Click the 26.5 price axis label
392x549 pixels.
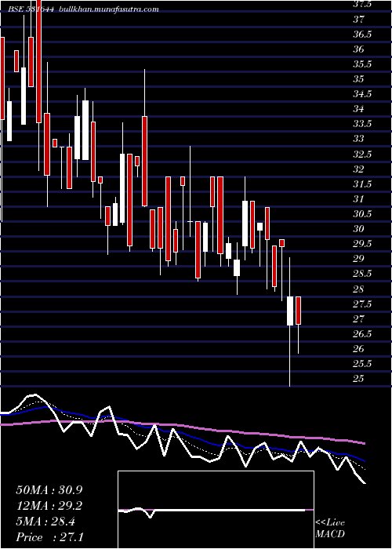click(x=362, y=333)
